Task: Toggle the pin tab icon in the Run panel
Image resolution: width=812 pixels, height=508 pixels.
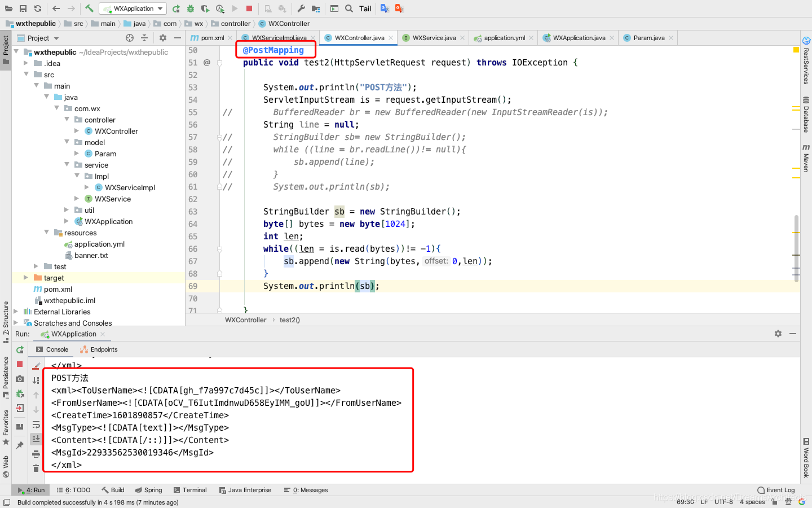Action: coord(20,445)
